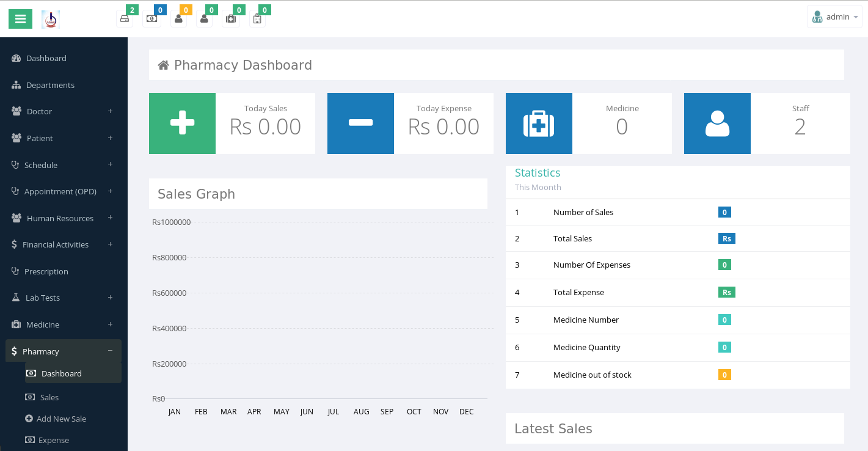Click the Medicine Quantity row label
The height and width of the screenshot is (451, 868).
point(587,347)
